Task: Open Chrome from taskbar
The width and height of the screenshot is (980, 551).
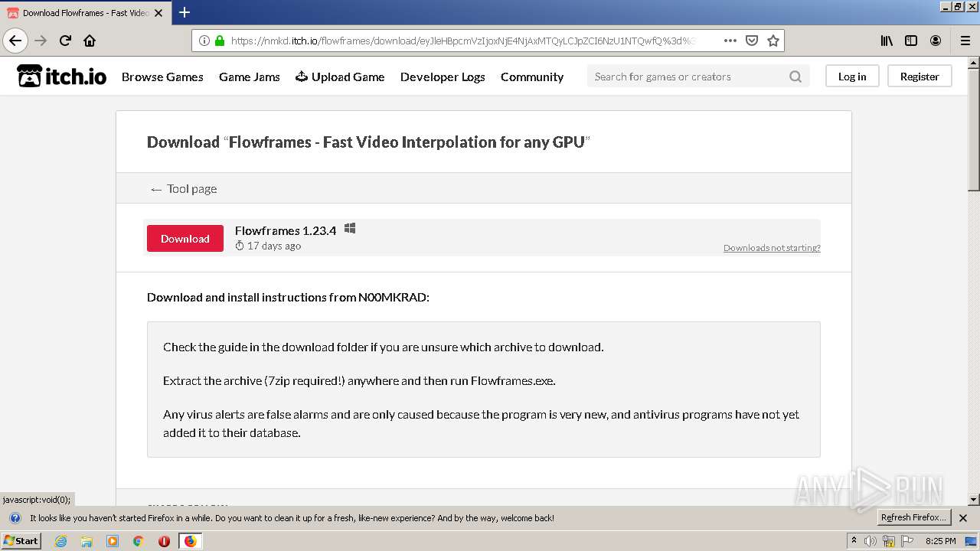Action: [x=139, y=541]
